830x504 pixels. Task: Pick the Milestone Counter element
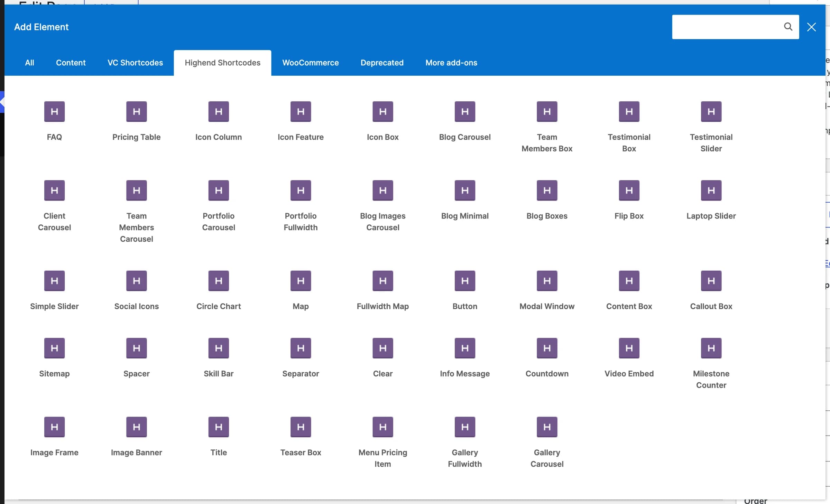pyautogui.click(x=711, y=363)
